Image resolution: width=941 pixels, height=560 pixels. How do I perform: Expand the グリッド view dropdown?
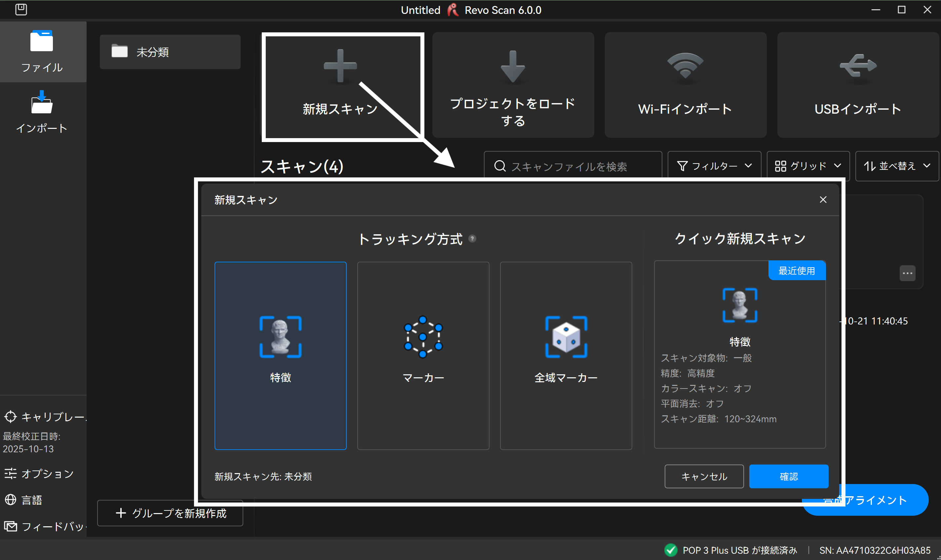point(808,166)
